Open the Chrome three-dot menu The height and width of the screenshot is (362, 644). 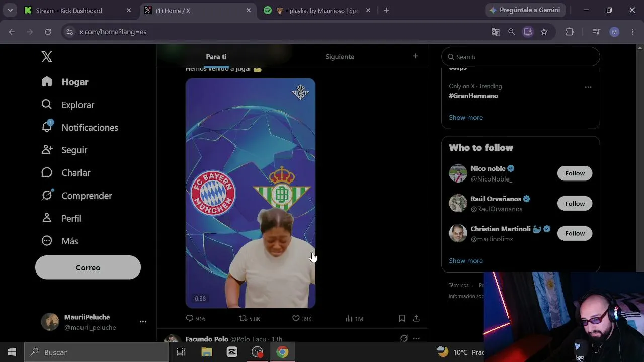632,32
